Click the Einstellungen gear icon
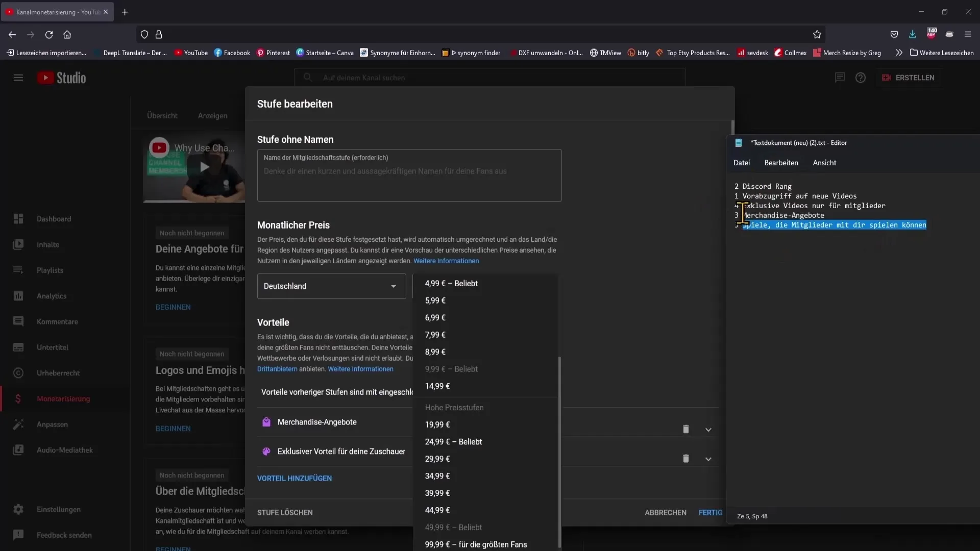Screen dimensions: 980x551 [x=17, y=509]
